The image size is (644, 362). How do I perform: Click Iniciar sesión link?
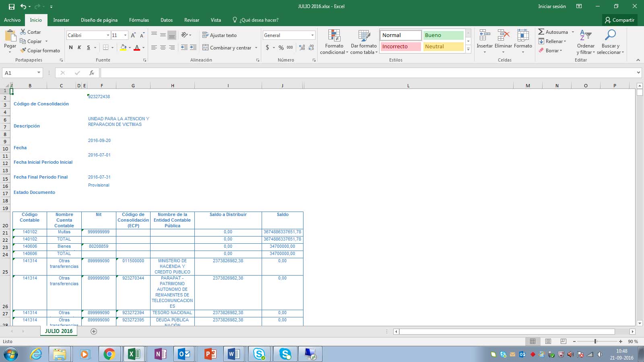click(x=552, y=6)
